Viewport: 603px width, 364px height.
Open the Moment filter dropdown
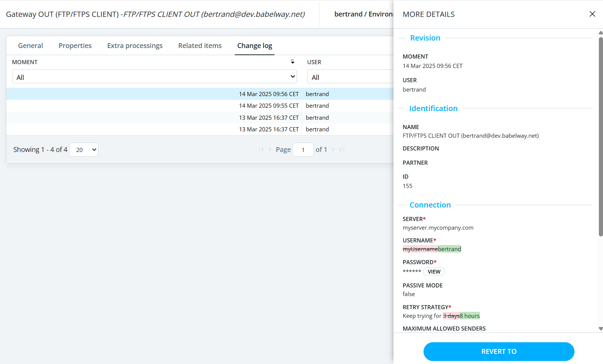pos(154,77)
